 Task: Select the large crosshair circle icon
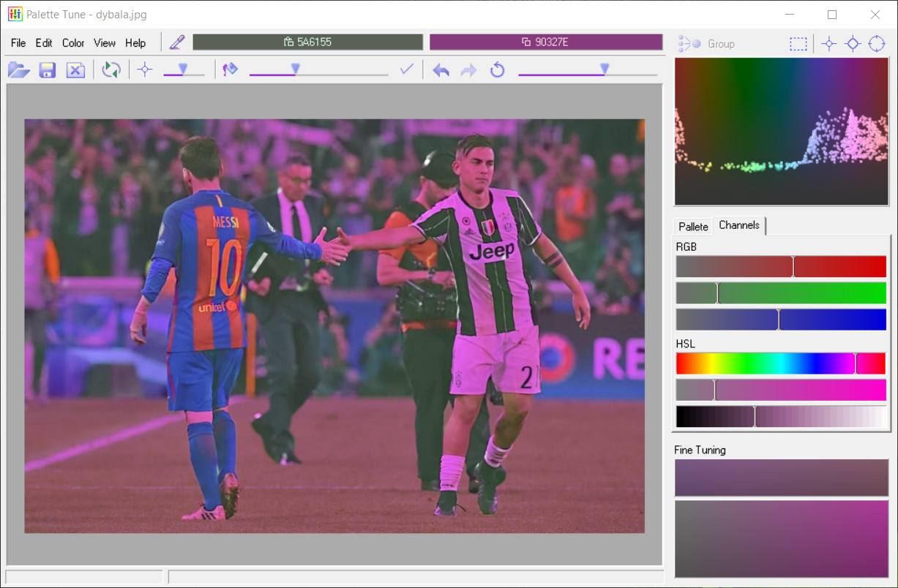click(x=877, y=44)
